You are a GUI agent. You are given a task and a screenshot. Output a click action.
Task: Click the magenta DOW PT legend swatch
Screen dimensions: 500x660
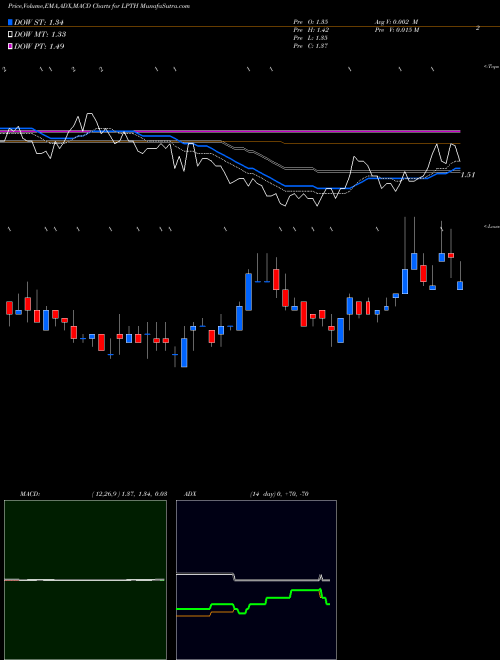(10, 46)
